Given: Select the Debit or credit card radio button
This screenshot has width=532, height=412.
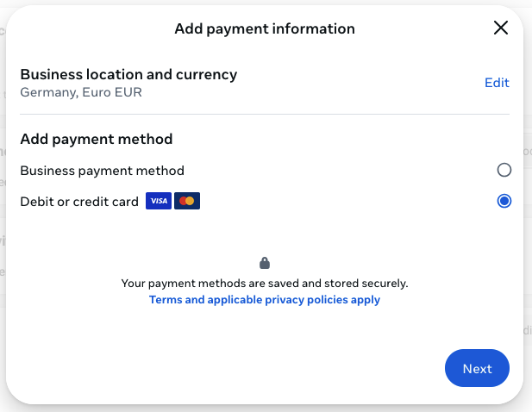Looking at the screenshot, I should pos(504,202).
